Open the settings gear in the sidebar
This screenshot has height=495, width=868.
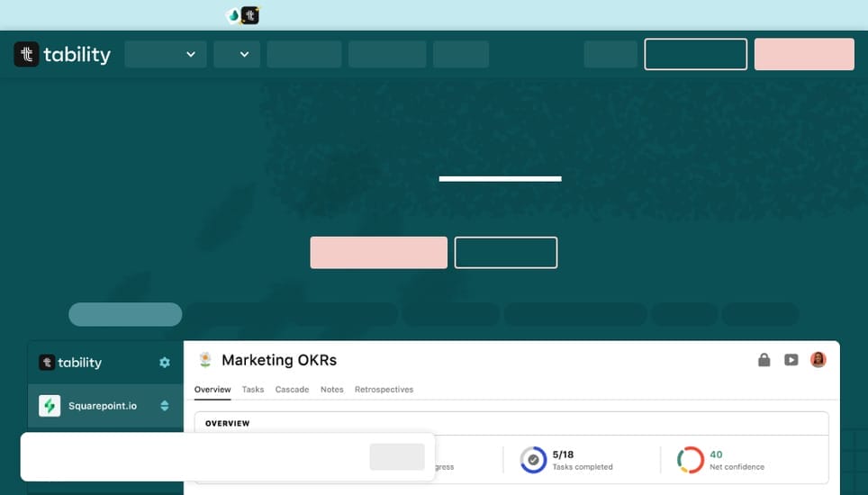(165, 363)
